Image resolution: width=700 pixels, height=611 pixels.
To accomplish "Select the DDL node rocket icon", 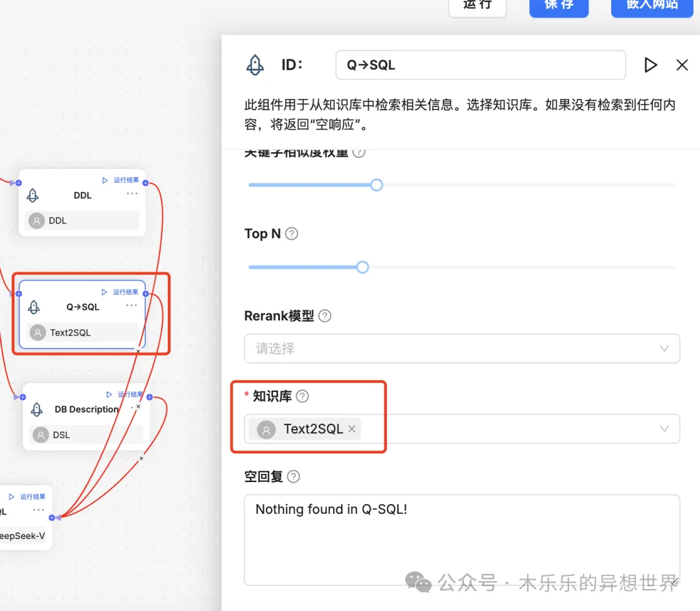I will tap(32, 195).
